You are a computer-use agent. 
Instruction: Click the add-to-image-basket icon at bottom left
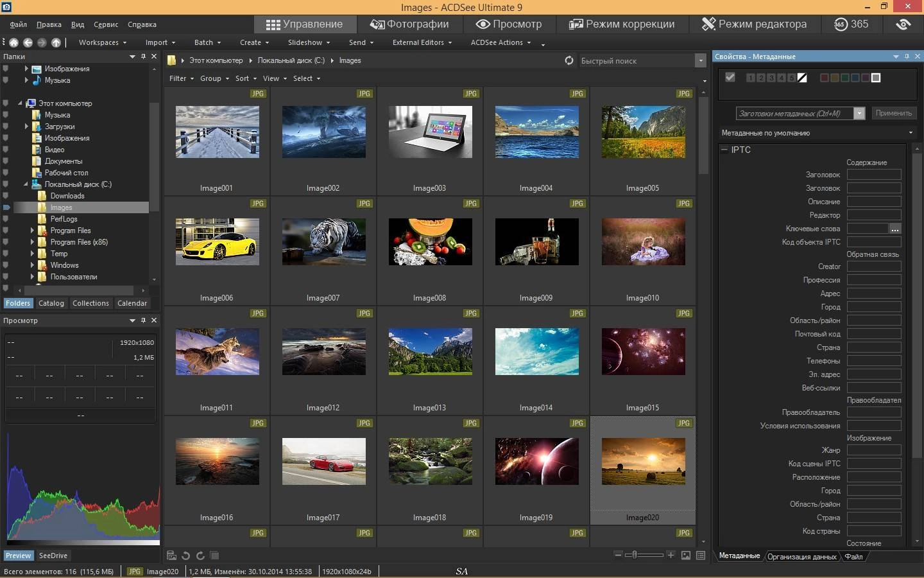pos(171,556)
